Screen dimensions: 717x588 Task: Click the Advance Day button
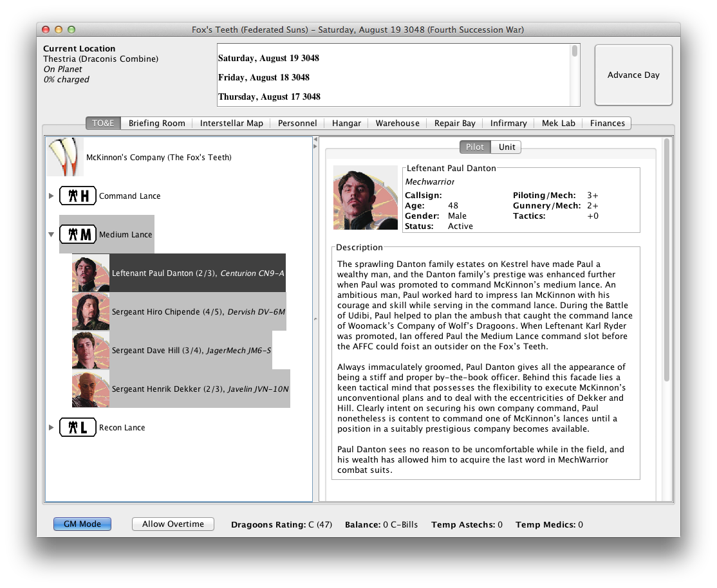pos(633,75)
